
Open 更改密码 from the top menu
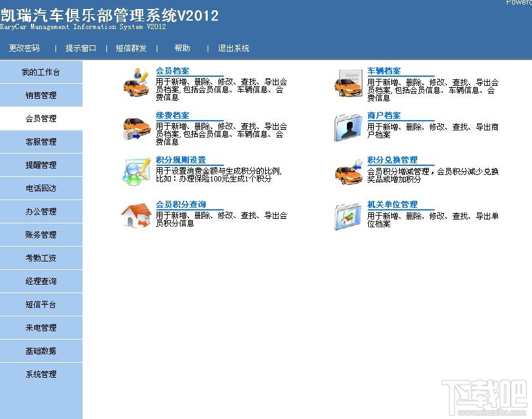point(24,48)
